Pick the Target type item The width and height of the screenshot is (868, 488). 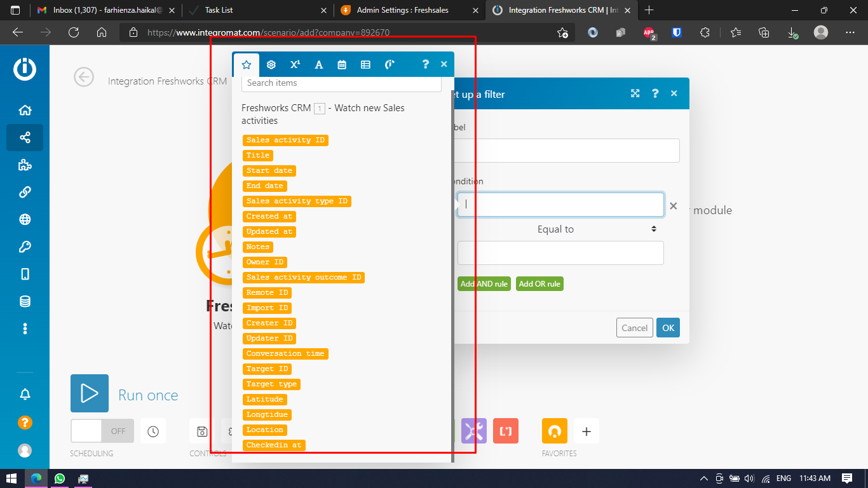pos(271,384)
